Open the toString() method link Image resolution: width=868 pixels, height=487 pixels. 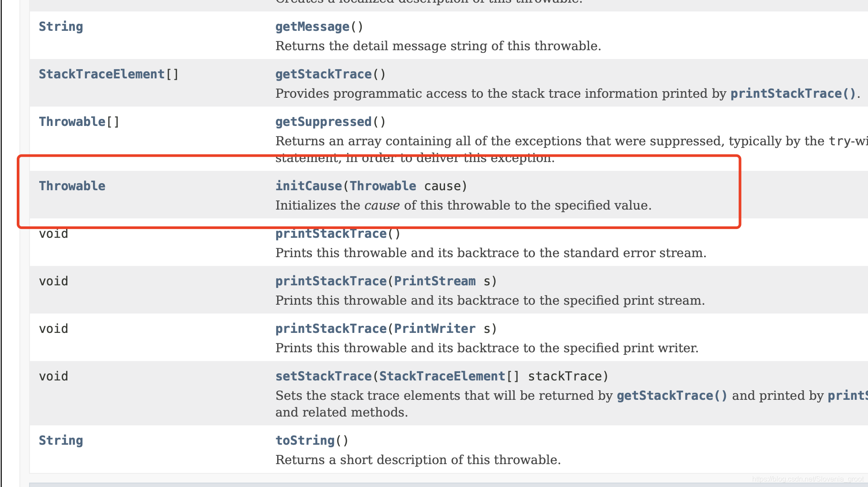tap(304, 441)
